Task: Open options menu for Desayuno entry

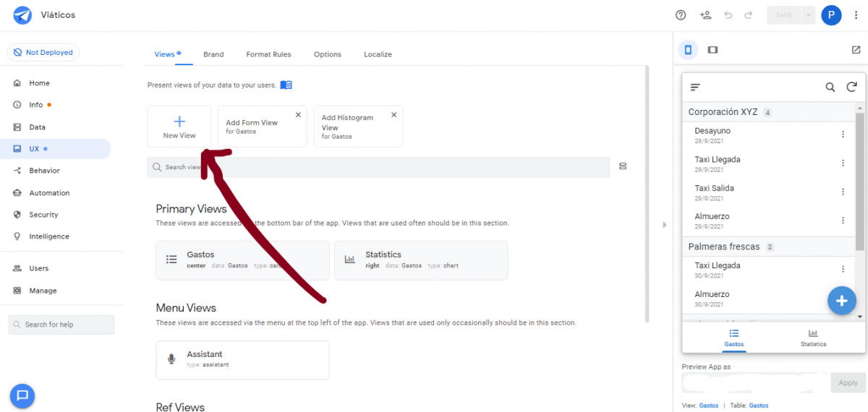Action: tap(843, 134)
